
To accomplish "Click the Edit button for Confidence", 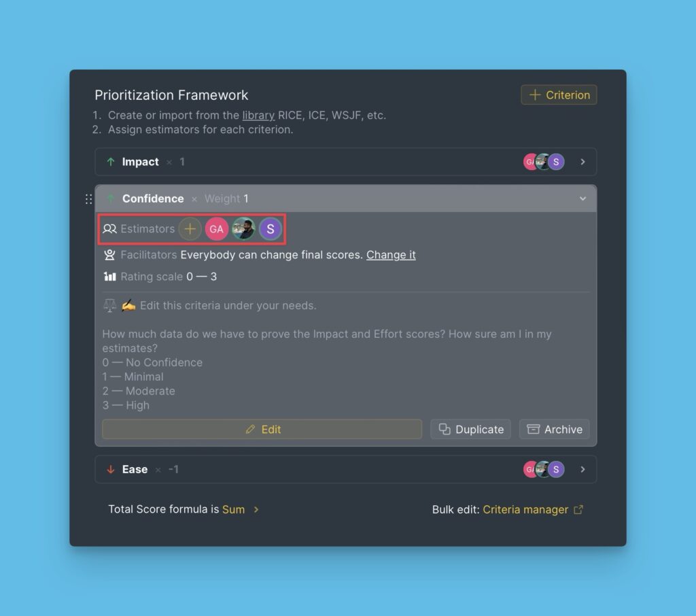I will [262, 430].
